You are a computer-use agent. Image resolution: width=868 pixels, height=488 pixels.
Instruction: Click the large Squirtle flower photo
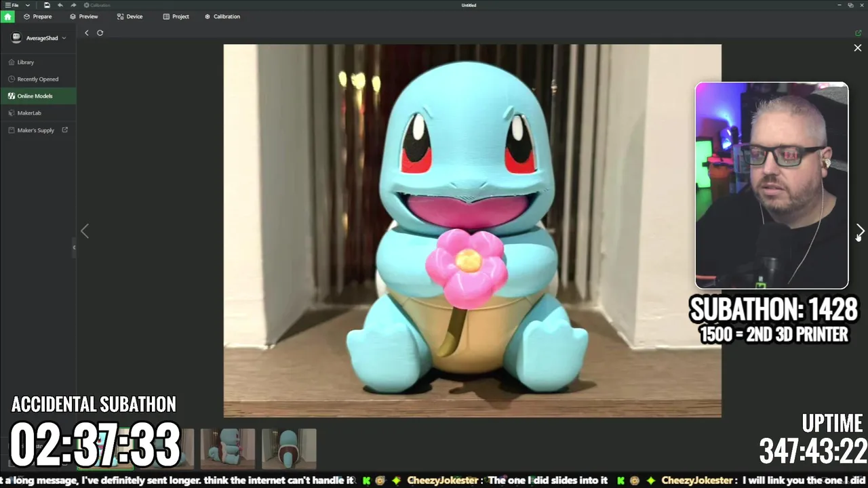pyautogui.click(x=473, y=231)
